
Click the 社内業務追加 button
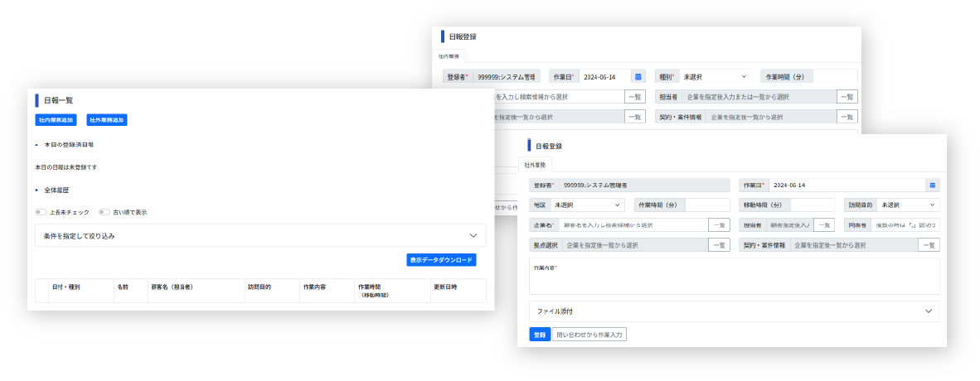(56, 120)
